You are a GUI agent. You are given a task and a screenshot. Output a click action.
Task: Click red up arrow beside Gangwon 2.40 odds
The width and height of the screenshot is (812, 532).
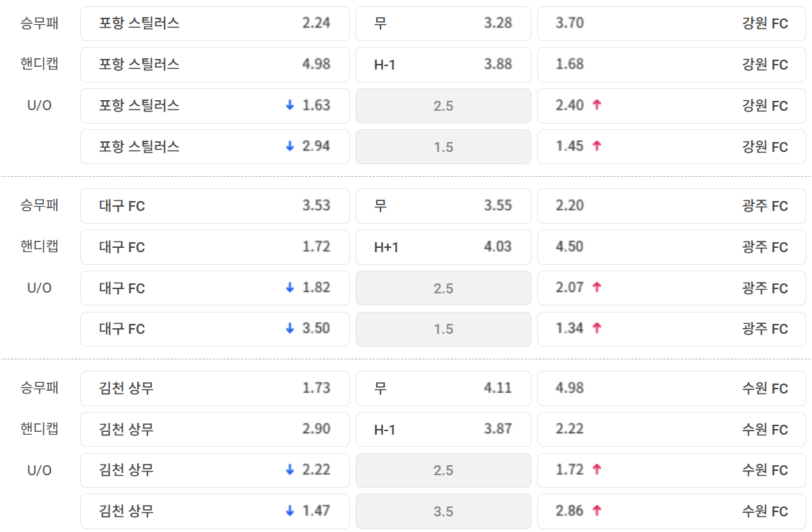[597, 105]
